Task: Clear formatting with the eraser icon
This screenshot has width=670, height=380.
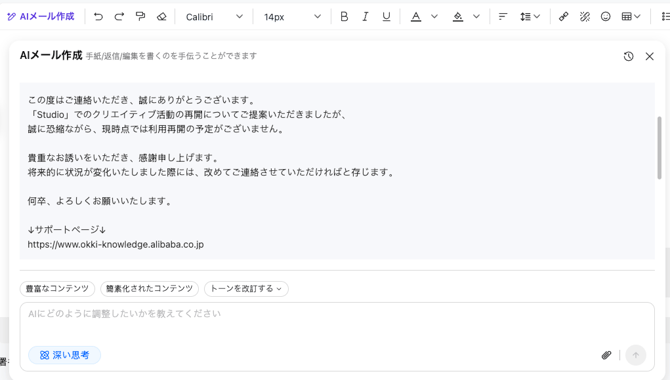Action: (x=162, y=17)
